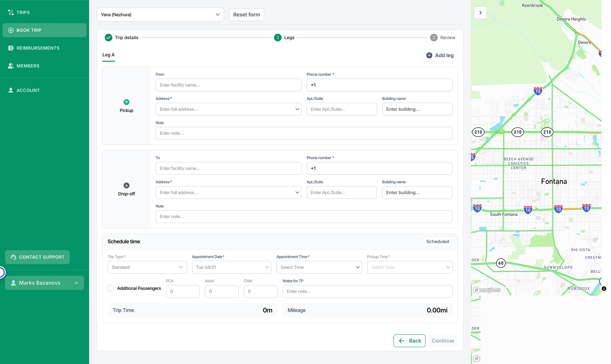The width and height of the screenshot is (611, 364).
Task: Click the Reset form button
Action: 247,15
